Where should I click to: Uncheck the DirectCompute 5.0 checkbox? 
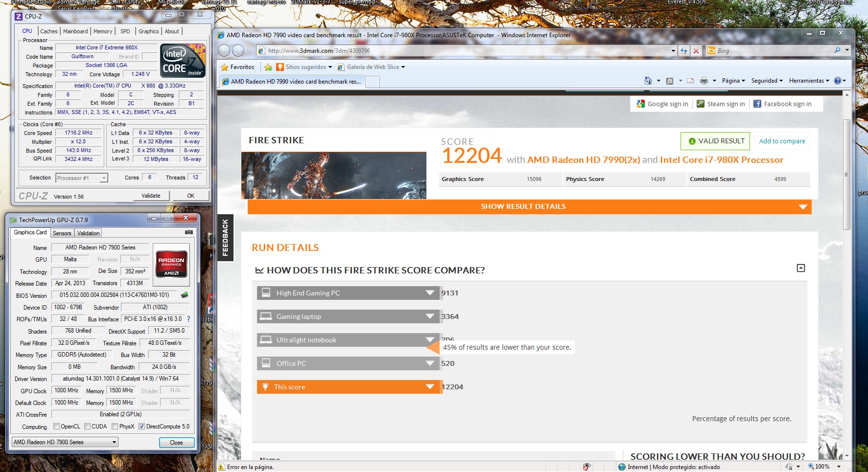[141, 427]
